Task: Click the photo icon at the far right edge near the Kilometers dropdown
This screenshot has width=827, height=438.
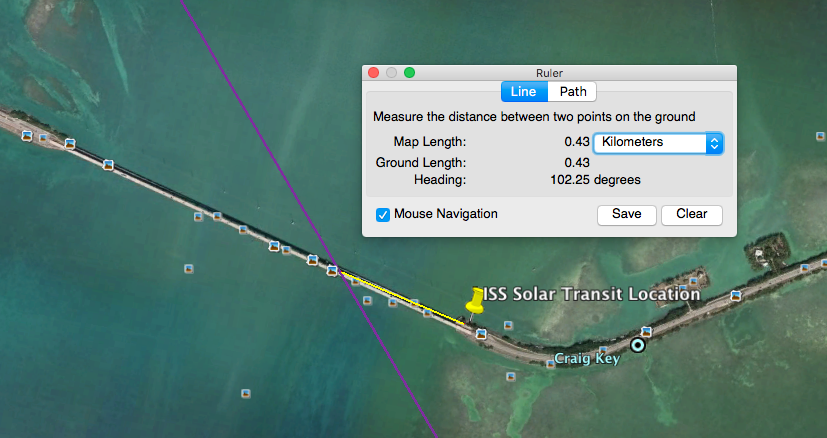Action: coord(821,136)
